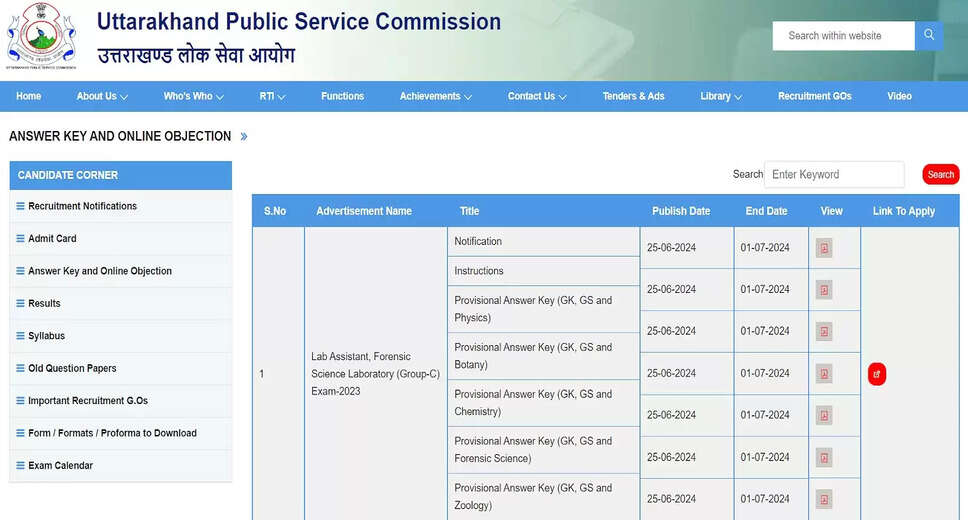The width and height of the screenshot is (968, 520).
Task: Open the Syllabus sidebar link
Action: [x=46, y=336]
